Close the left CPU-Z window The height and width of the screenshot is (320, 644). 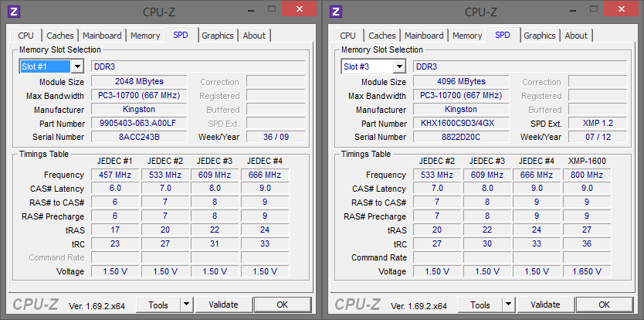(300, 9)
